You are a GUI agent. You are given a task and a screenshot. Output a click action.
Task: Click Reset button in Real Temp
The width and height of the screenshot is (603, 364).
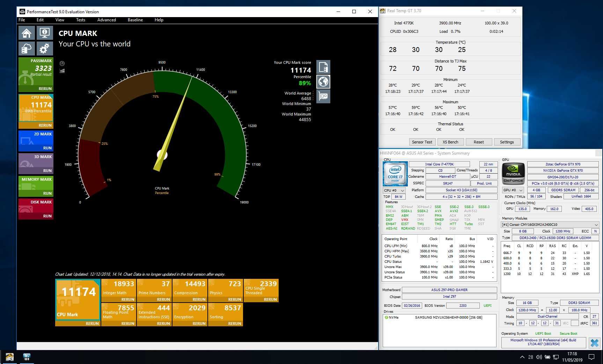[x=479, y=142]
